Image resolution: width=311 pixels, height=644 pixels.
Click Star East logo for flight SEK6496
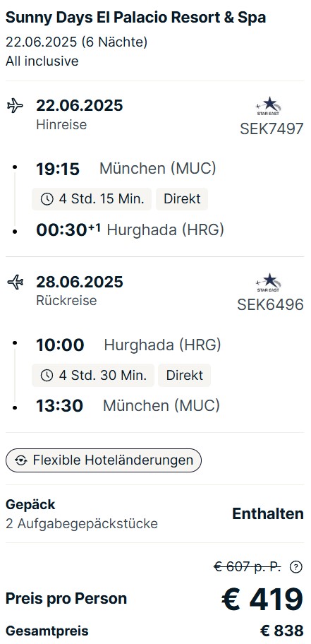pyautogui.click(x=269, y=282)
